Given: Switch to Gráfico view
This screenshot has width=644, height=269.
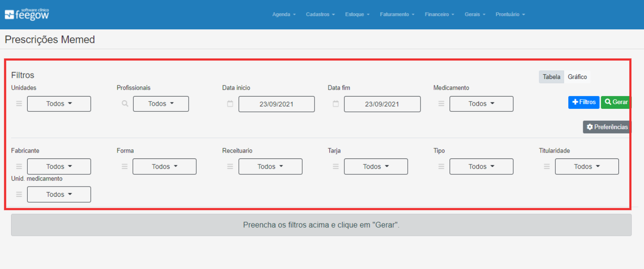Looking at the screenshot, I should [x=577, y=77].
